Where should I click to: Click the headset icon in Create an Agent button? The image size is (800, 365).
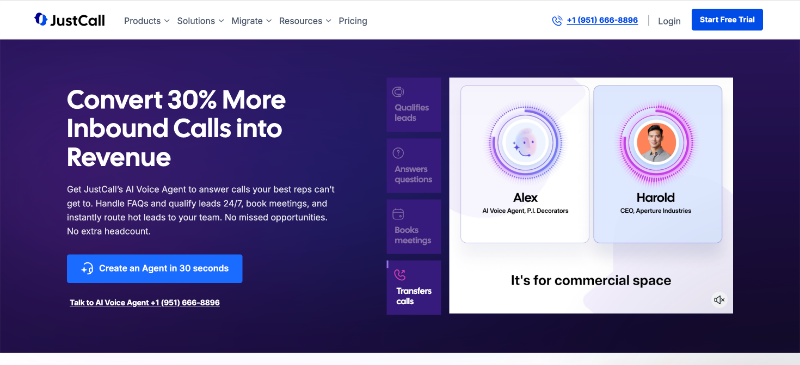tap(87, 269)
